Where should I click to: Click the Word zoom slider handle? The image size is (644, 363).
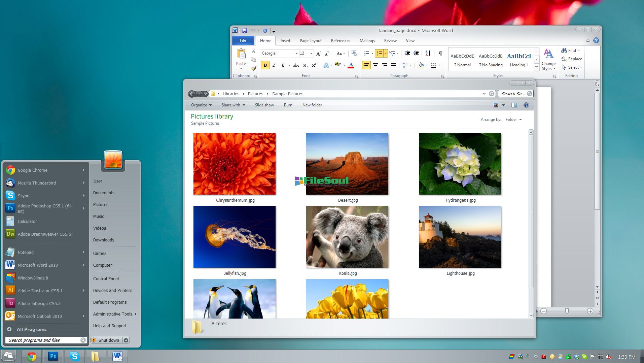pyautogui.click(x=567, y=311)
